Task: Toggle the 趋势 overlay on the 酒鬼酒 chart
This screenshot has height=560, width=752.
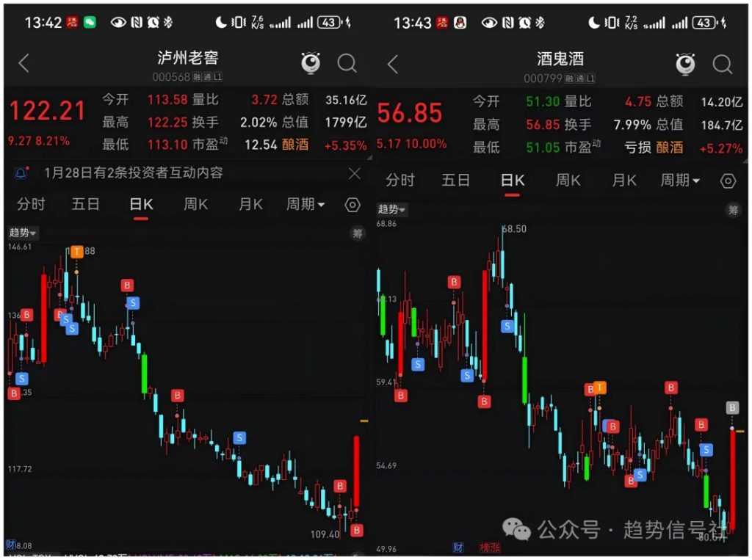Action: 392,210
